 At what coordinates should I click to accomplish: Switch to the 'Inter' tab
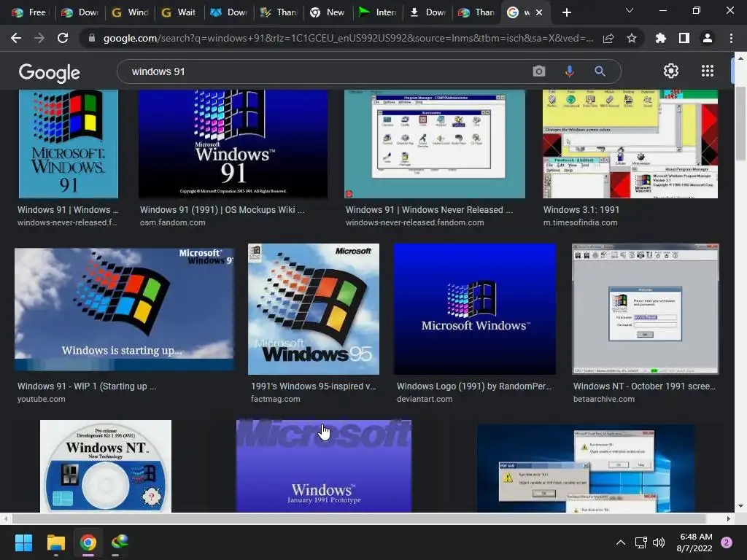377,12
